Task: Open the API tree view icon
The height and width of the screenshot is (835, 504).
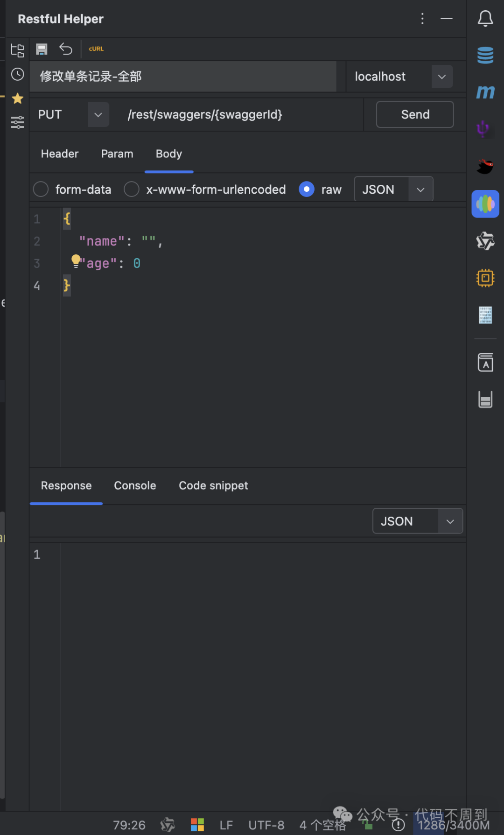Action: click(x=17, y=50)
